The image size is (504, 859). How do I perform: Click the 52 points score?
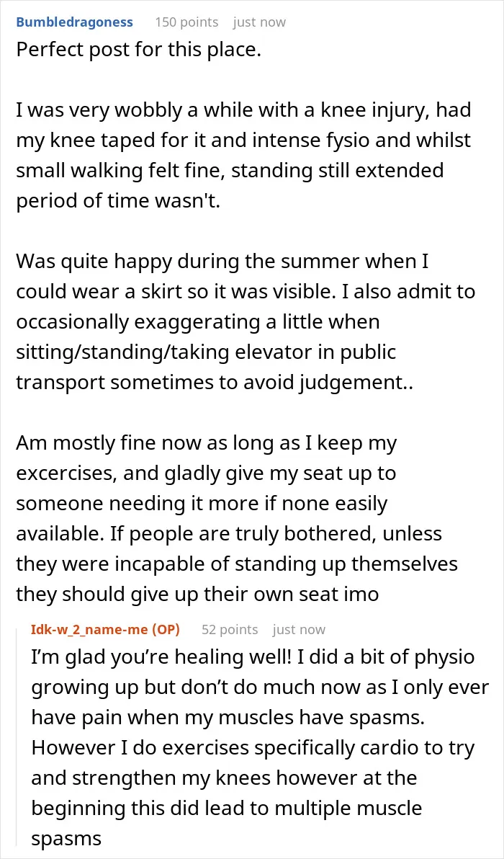pos(230,630)
